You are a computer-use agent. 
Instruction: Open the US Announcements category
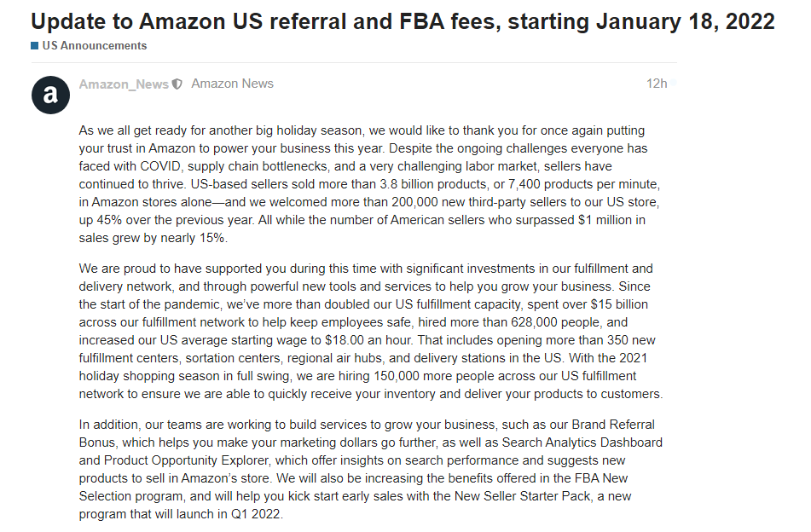click(94, 45)
